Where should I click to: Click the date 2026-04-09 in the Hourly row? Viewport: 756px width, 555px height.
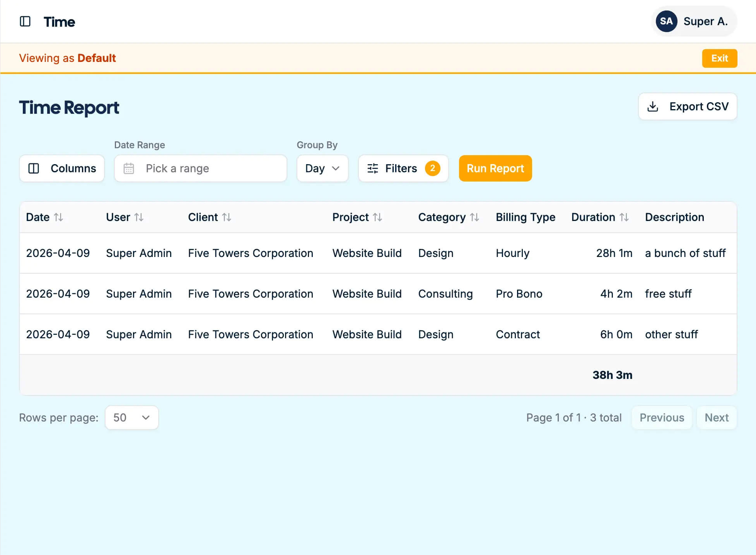click(x=58, y=253)
